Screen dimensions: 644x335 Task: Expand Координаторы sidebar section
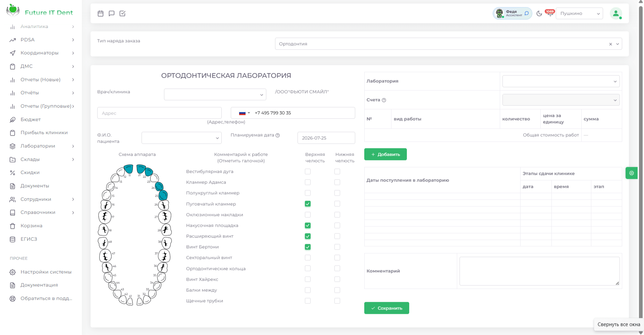tap(42, 53)
